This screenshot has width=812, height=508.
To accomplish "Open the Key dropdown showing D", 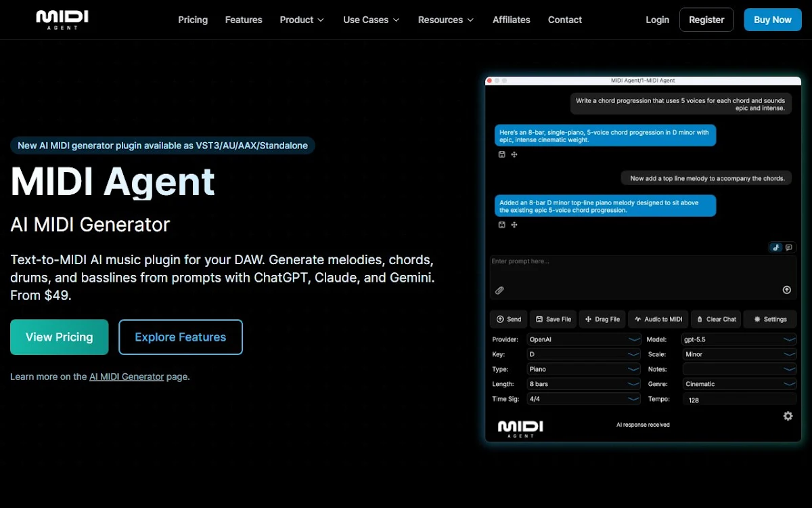I will 584,354.
